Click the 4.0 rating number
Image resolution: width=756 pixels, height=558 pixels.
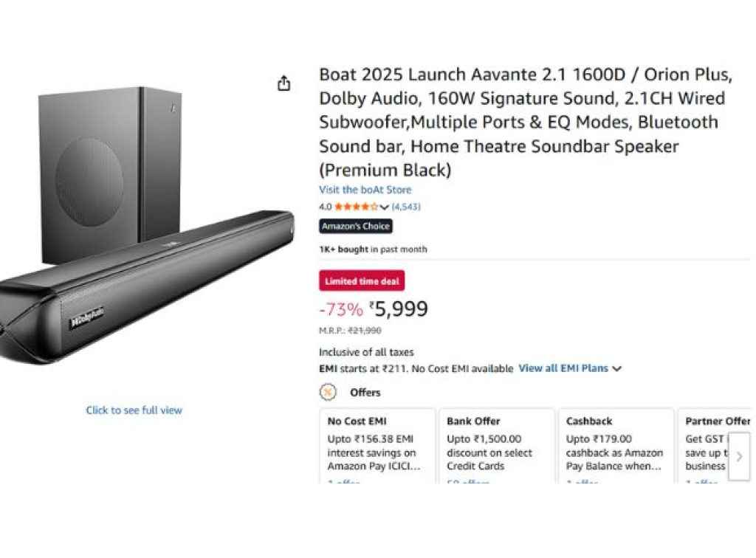(x=326, y=207)
